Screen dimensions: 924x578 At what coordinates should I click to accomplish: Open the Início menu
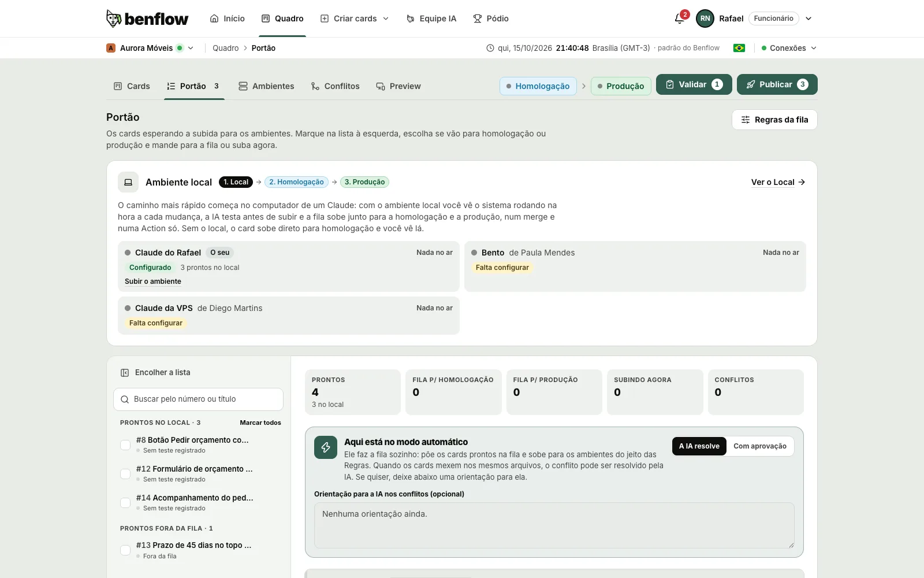point(228,18)
